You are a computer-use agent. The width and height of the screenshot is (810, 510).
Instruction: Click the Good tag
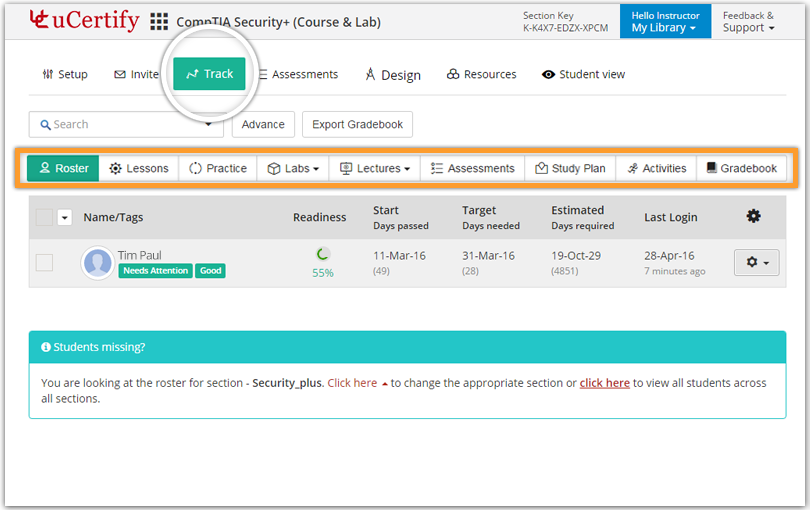coord(210,271)
